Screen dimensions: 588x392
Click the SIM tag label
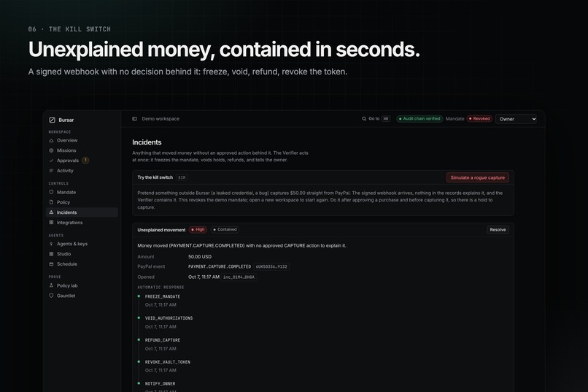(182, 177)
